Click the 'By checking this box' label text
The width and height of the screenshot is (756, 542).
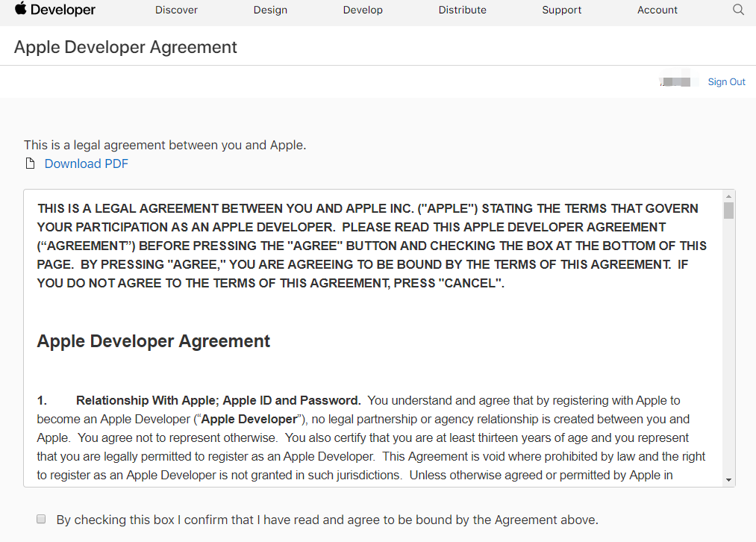tap(327, 520)
